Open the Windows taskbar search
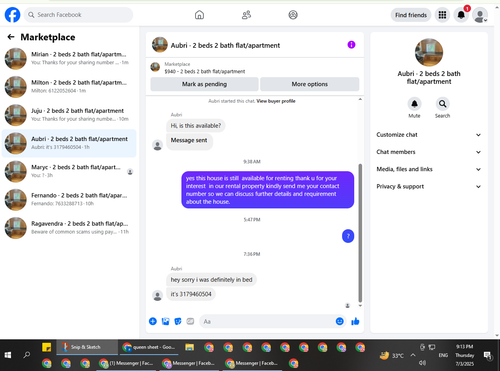The width and height of the screenshot is (500, 371). coord(27,355)
